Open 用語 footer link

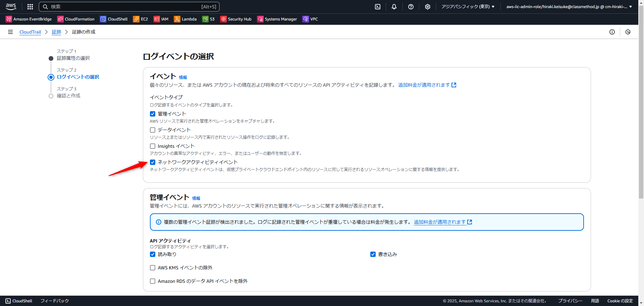[x=595, y=301]
